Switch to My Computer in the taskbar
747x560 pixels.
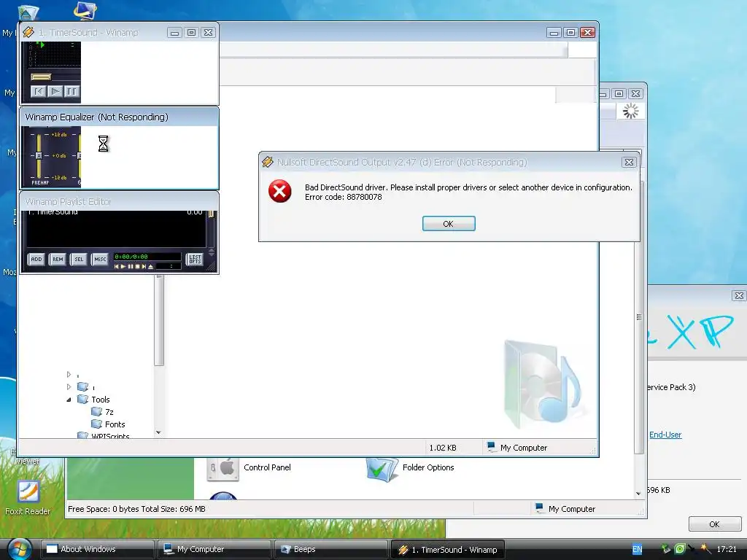pyautogui.click(x=214, y=549)
